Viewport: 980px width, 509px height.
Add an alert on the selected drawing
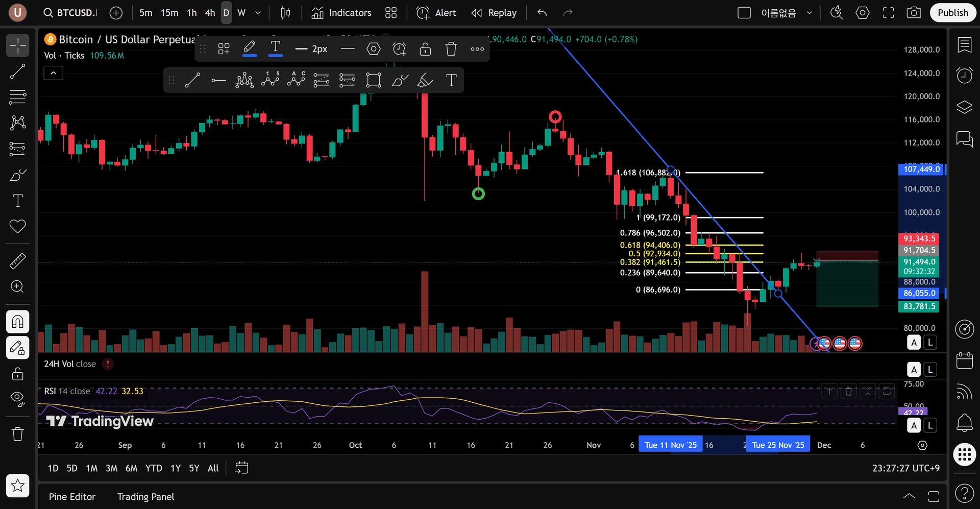click(x=399, y=49)
